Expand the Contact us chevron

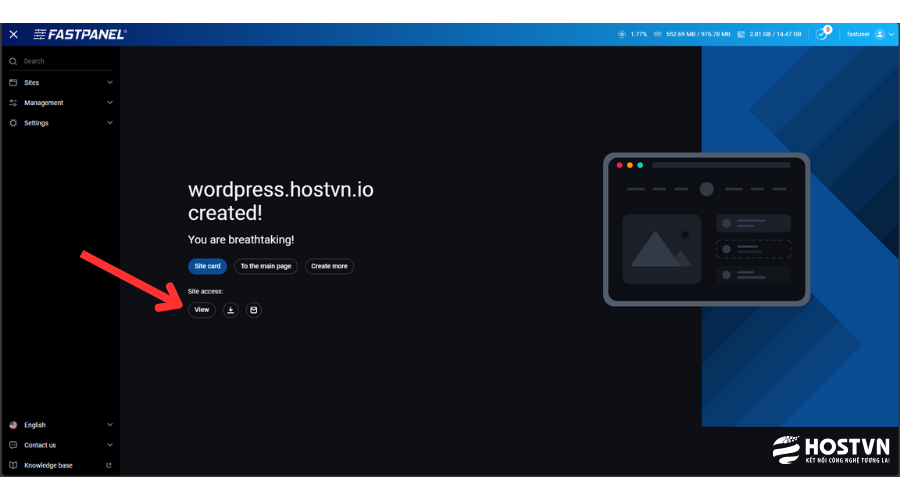[110, 445]
